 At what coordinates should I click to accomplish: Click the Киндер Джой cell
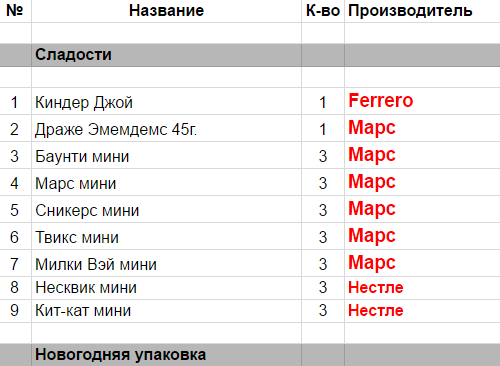pos(166,102)
